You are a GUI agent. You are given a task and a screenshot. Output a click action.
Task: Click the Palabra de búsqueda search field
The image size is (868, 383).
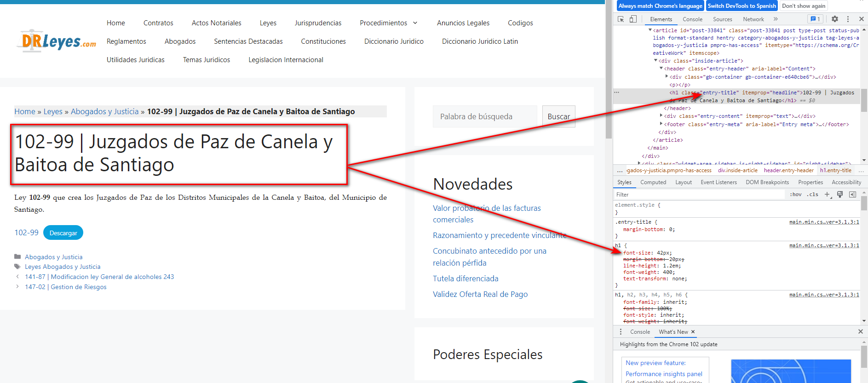click(x=485, y=116)
